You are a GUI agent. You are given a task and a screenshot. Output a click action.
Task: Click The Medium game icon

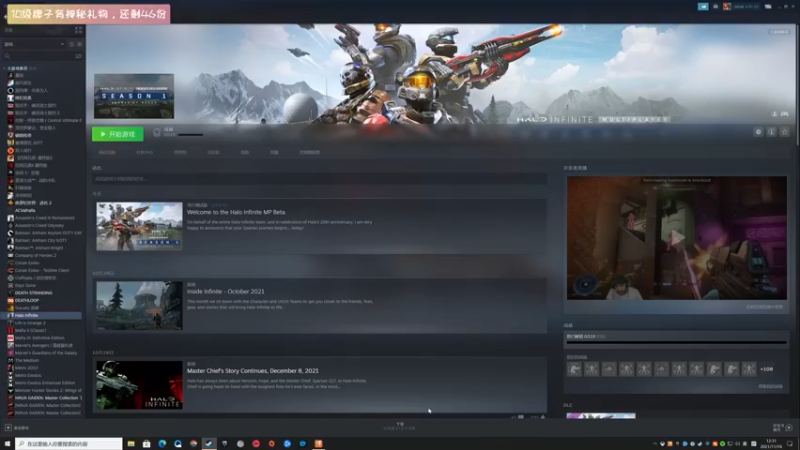[10, 360]
